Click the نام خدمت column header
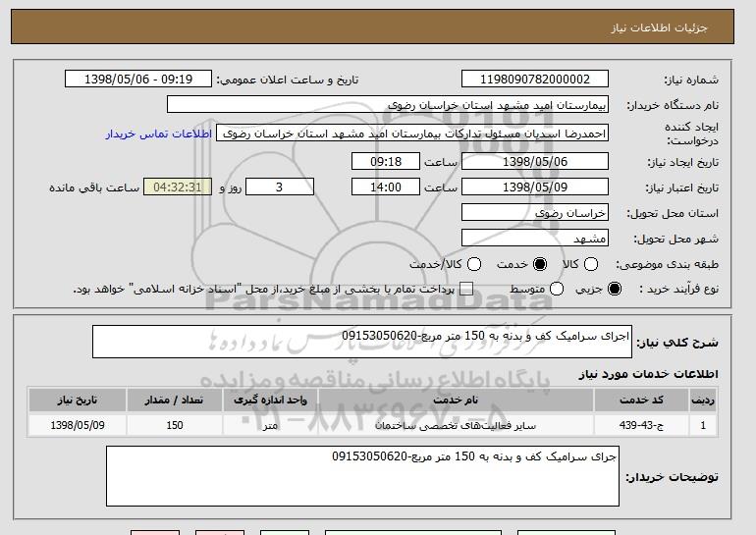The width and height of the screenshot is (756, 535). pos(456,401)
